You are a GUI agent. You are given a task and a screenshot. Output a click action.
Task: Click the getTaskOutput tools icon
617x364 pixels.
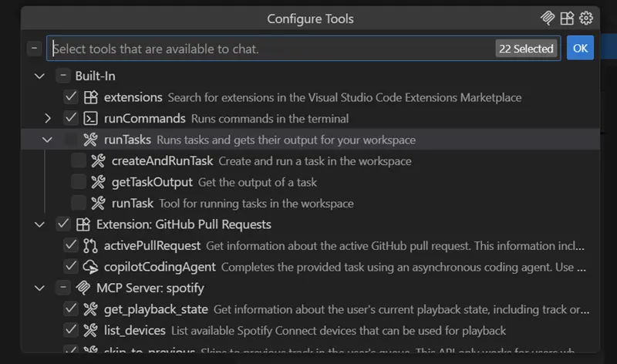coord(99,182)
